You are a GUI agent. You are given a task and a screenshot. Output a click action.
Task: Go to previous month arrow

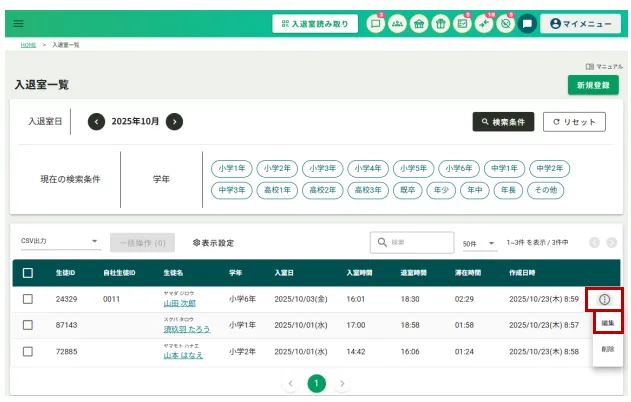pos(96,121)
